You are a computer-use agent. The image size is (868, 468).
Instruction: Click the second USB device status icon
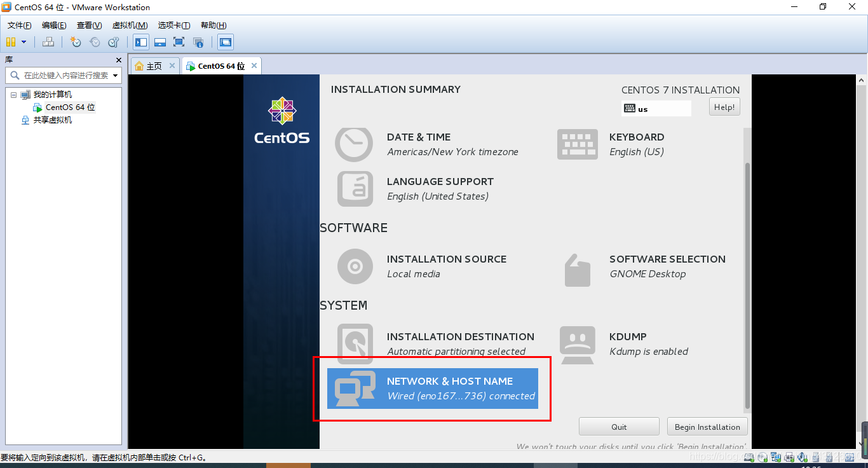click(x=829, y=457)
